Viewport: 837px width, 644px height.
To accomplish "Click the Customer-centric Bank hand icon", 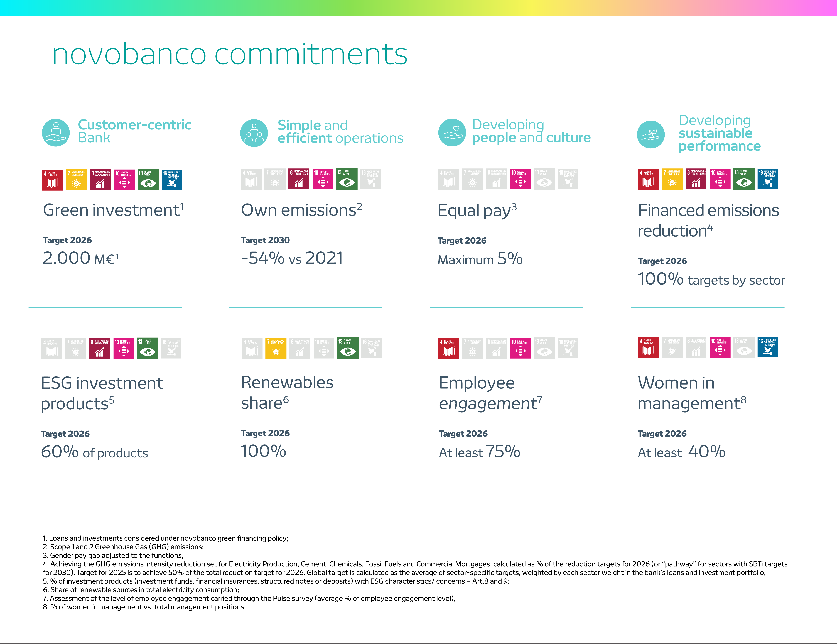I will click(56, 133).
